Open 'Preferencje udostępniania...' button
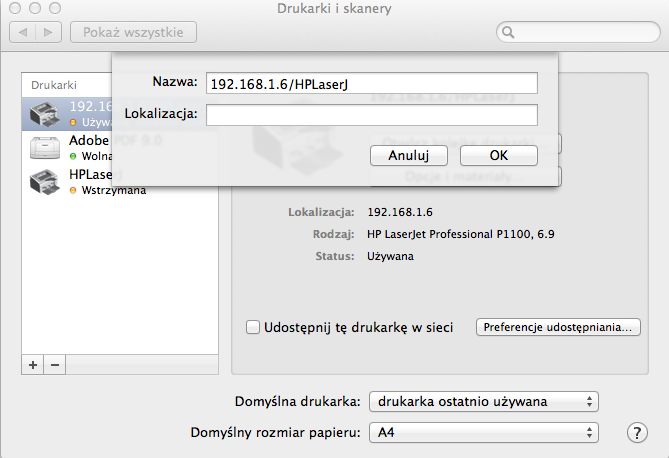 click(558, 327)
